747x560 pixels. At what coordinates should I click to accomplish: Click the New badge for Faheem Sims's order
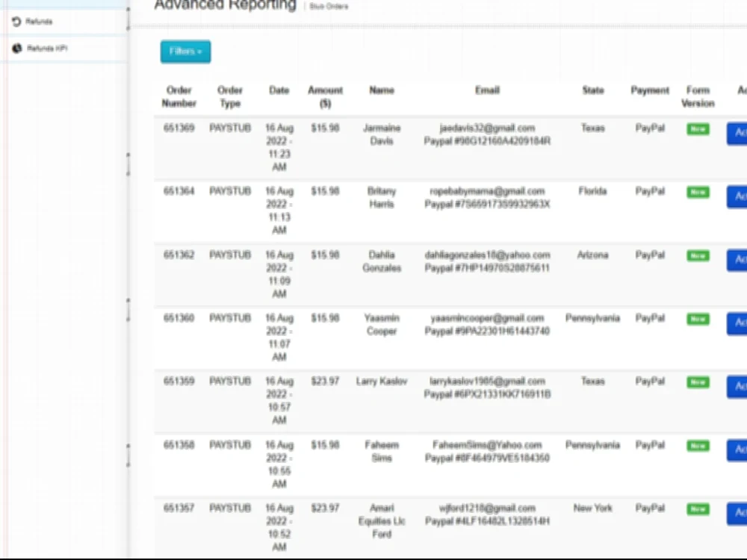pyautogui.click(x=696, y=447)
